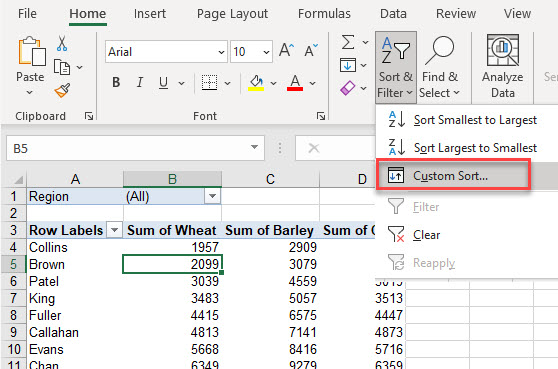This screenshot has width=558, height=369.
Task: Toggle underline formatting
Action: (163, 83)
